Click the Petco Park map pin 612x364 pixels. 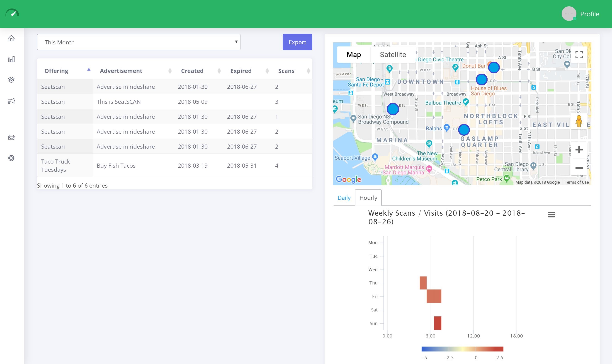(x=507, y=178)
